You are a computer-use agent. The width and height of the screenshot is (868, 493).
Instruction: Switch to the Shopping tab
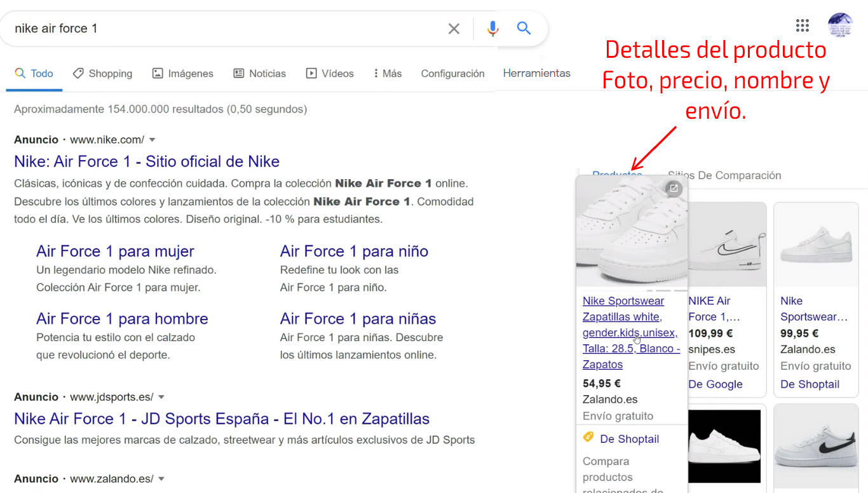[102, 74]
